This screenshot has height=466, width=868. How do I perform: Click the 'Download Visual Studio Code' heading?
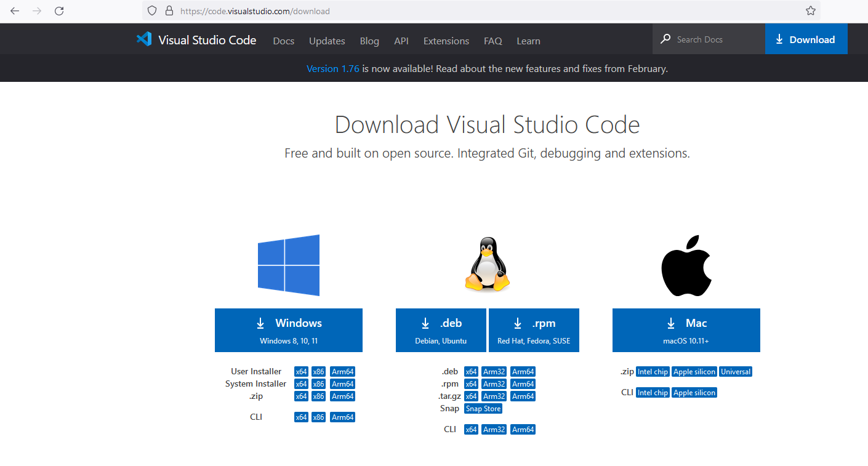[487, 125]
